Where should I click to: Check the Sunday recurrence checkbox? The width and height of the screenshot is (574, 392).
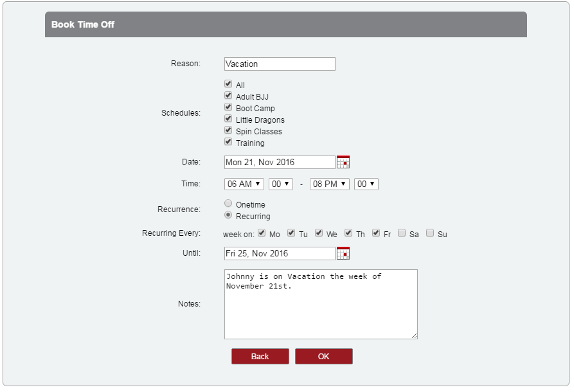coord(430,233)
